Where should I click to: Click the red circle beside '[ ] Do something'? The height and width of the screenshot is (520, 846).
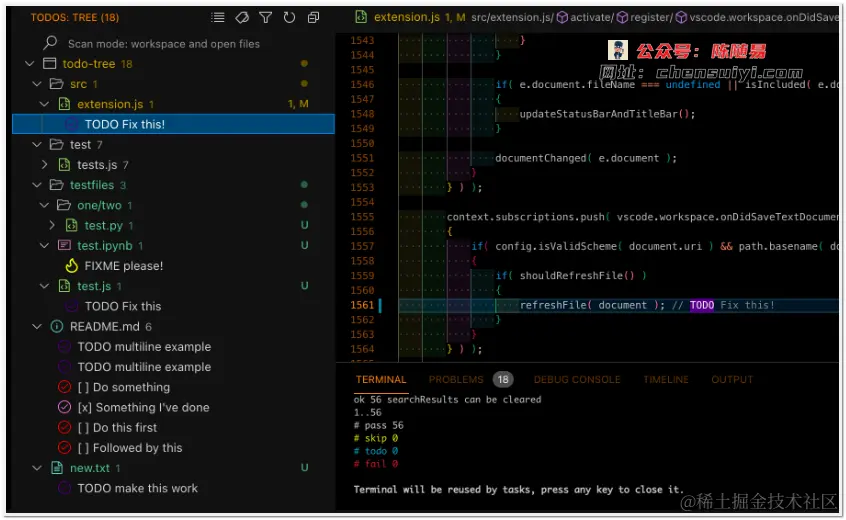click(64, 387)
